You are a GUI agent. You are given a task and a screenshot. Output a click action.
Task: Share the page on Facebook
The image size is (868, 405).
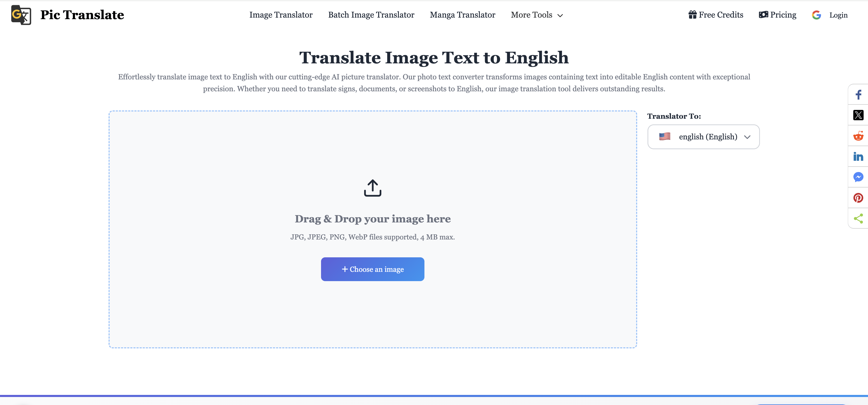coord(859,94)
